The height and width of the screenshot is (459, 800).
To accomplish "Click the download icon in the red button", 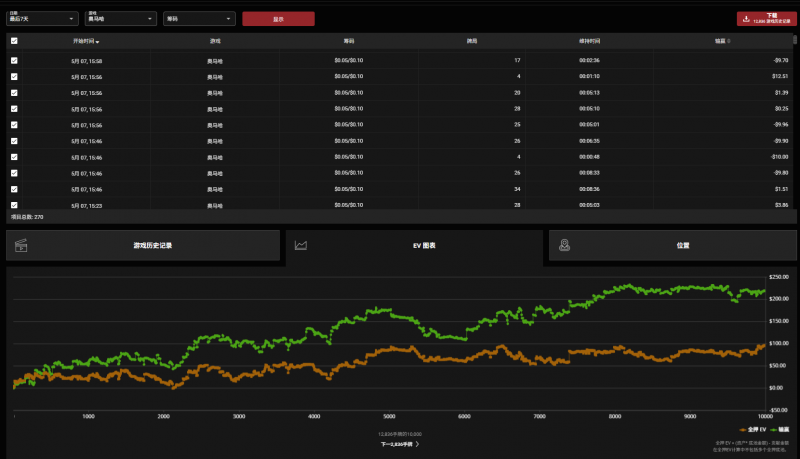I will (746, 18).
